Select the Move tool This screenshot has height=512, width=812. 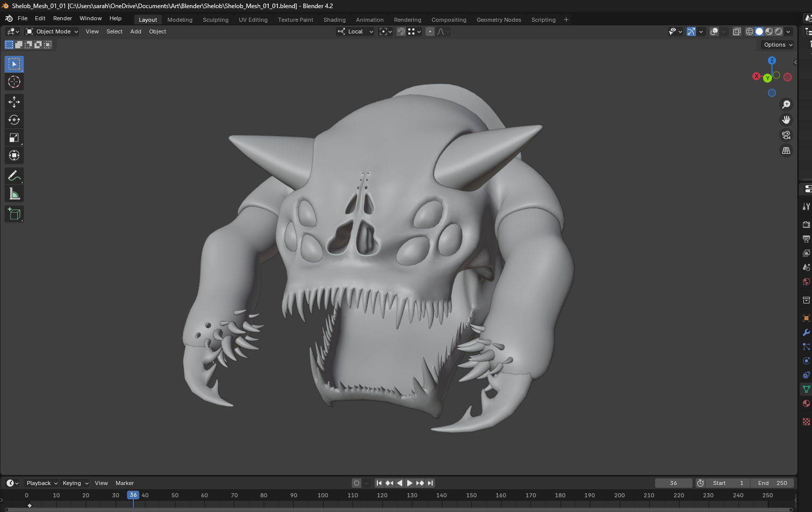click(x=14, y=102)
